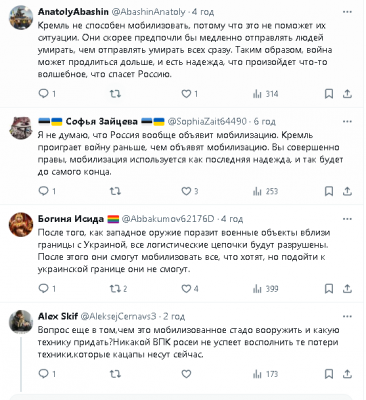
Task: Retweet AnatolyAbashin's post about the Kremlin
Action: pyautogui.click(x=115, y=94)
